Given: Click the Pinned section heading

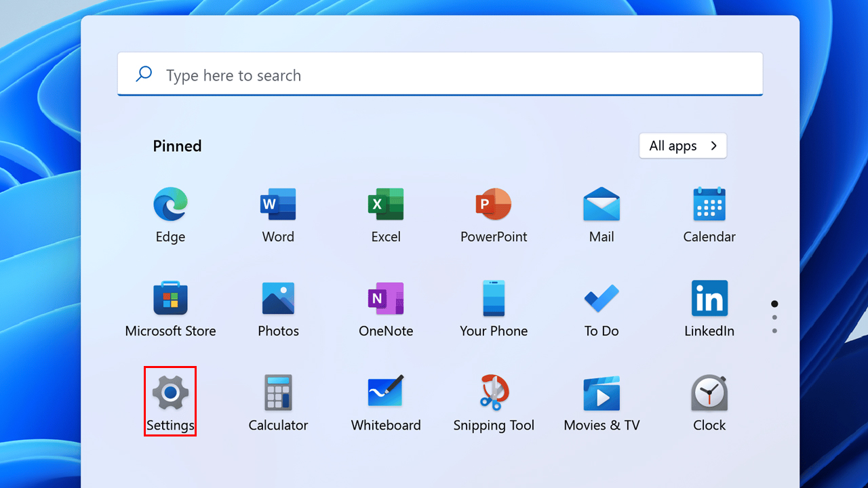Looking at the screenshot, I should pyautogui.click(x=177, y=146).
